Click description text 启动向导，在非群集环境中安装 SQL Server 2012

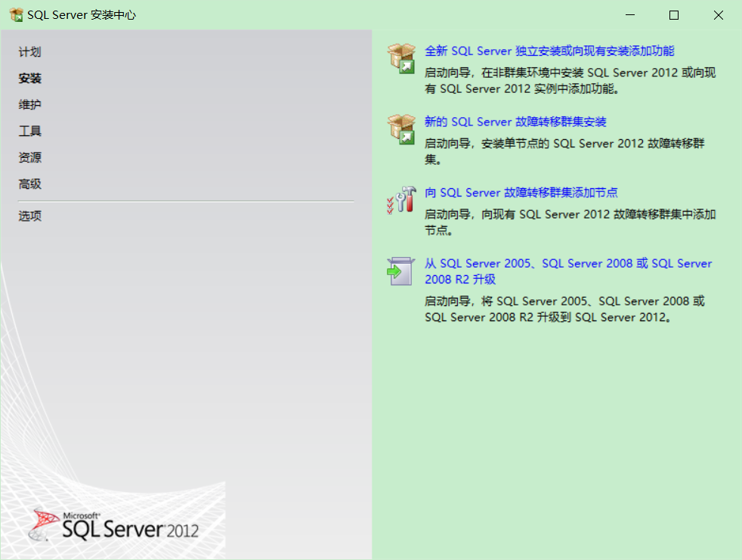coord(570,80)
